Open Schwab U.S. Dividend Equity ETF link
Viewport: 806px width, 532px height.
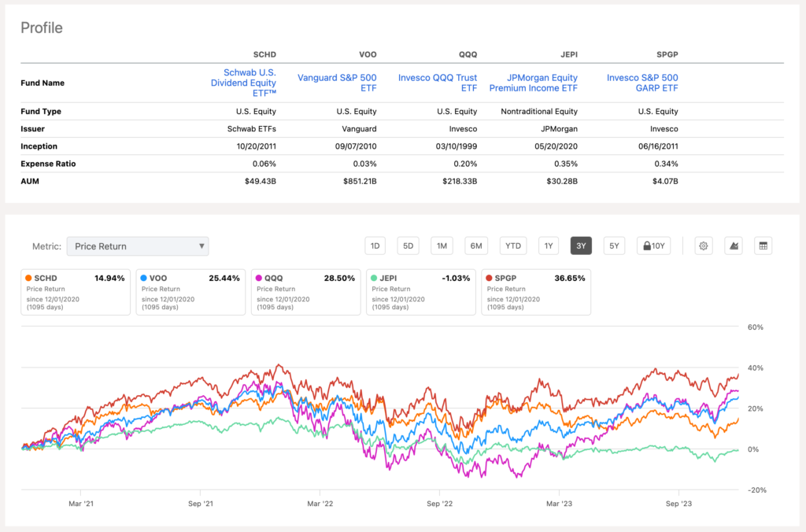[x=243, y=83]
